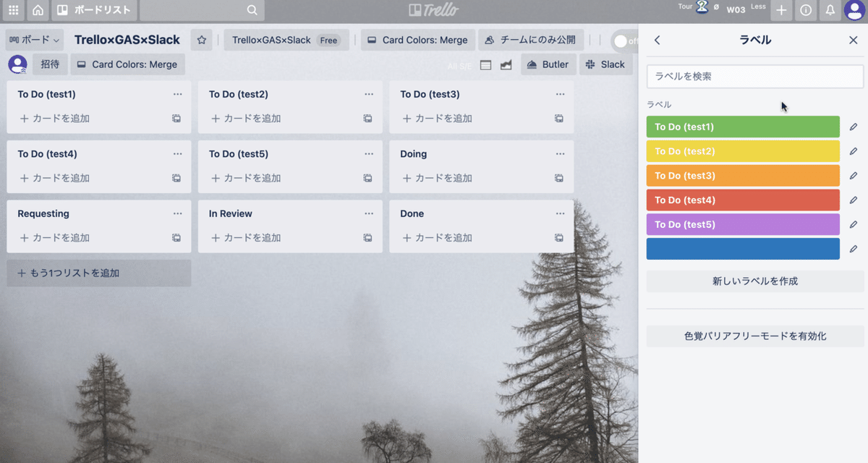Open the notifications bell
This screenshot has height=463, width=868.
tap(830, 10)
